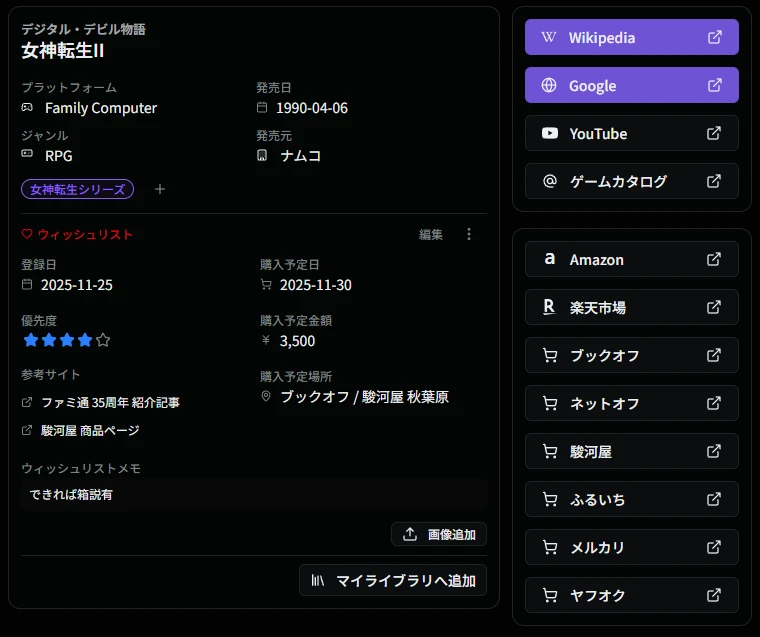The width and height of the screenshot is (760, 637).
Task: Click the plus icon to add tag
Action: [x=160, y=189]
